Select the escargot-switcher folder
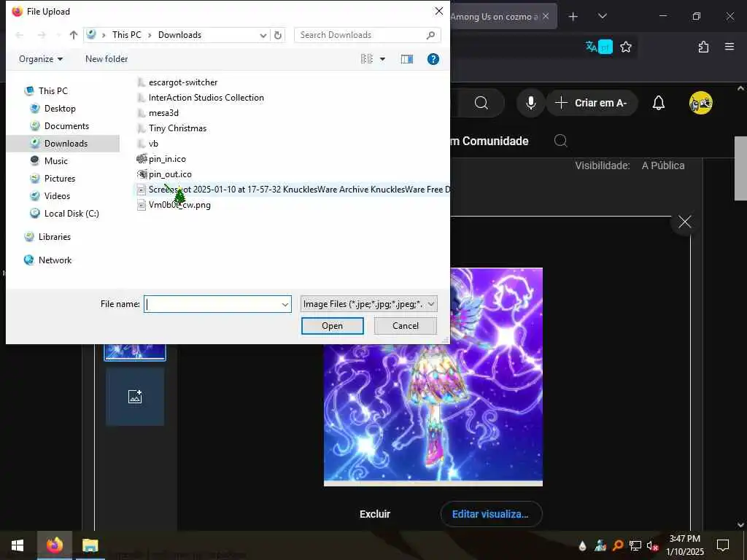Screen dimensions: 747x560 pyautogui.click(x=183, y=82)
